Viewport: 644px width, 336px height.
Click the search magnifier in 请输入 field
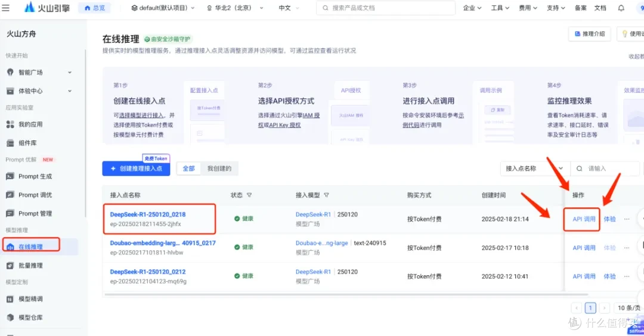[x=579, y=169]
